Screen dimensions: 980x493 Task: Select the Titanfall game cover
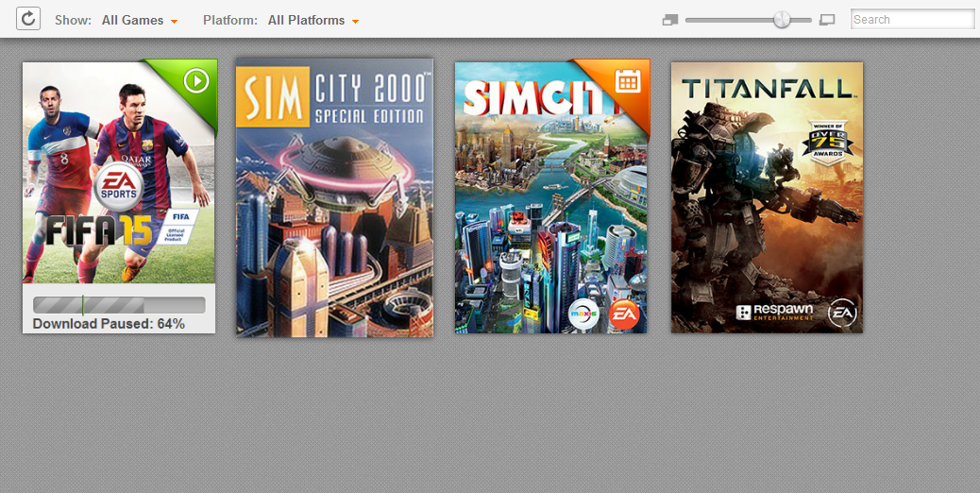(767, 197)
